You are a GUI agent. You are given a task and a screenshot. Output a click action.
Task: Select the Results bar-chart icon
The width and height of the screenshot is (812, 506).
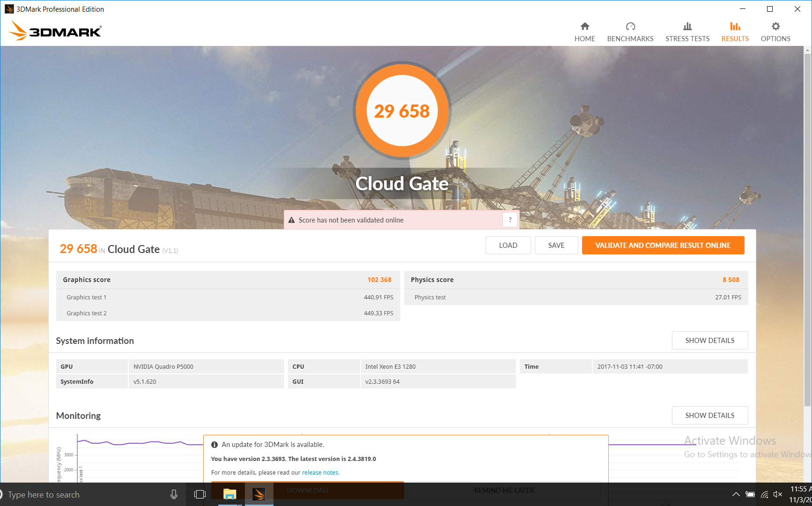pos(735,26)
